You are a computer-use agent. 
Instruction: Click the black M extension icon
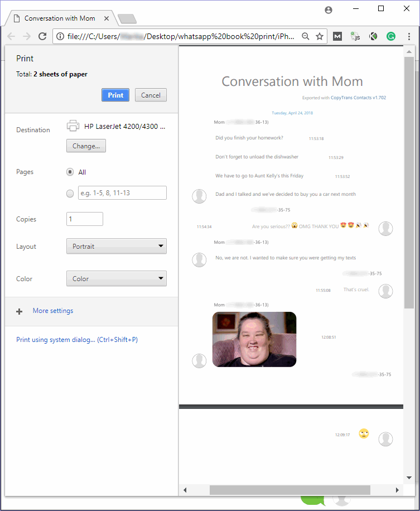click(337, 36)
